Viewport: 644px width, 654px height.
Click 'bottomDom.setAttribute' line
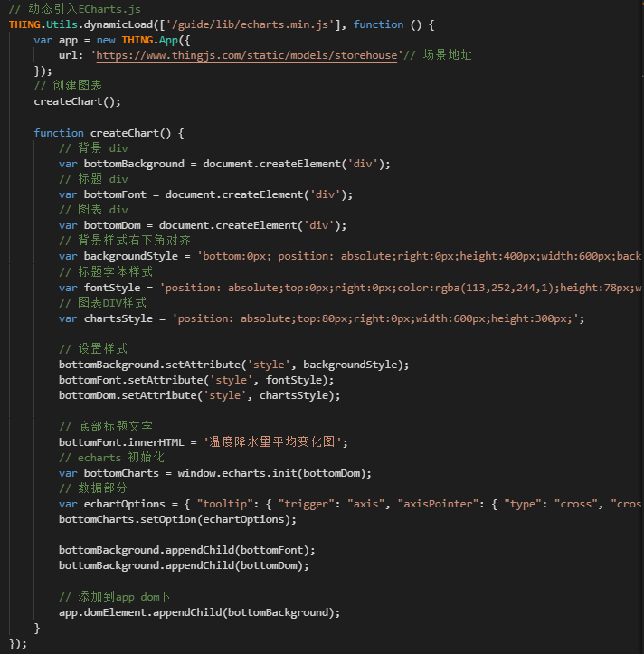(x=199, y=396)
